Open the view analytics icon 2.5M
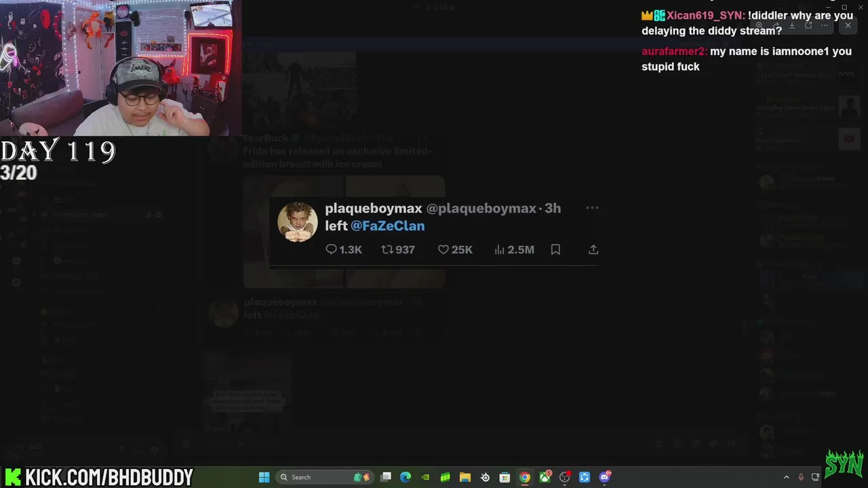868x488 pixels. point(500,249)
